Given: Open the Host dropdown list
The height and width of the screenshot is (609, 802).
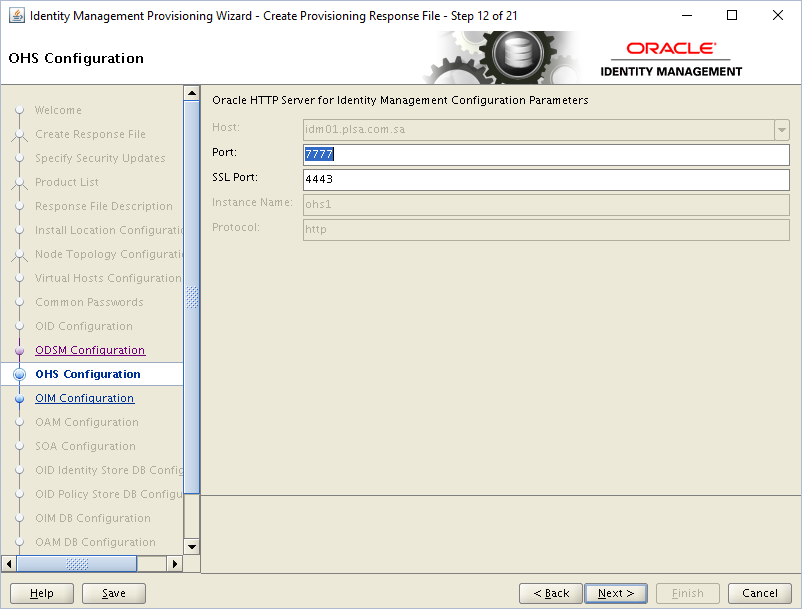Looking at the screenshot, I should tap(781, 129).
